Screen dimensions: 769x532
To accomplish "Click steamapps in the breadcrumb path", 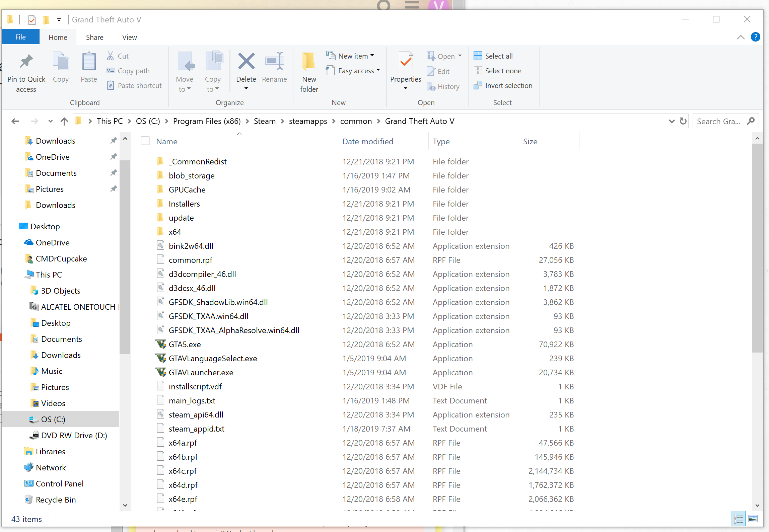I will [308, 121].
